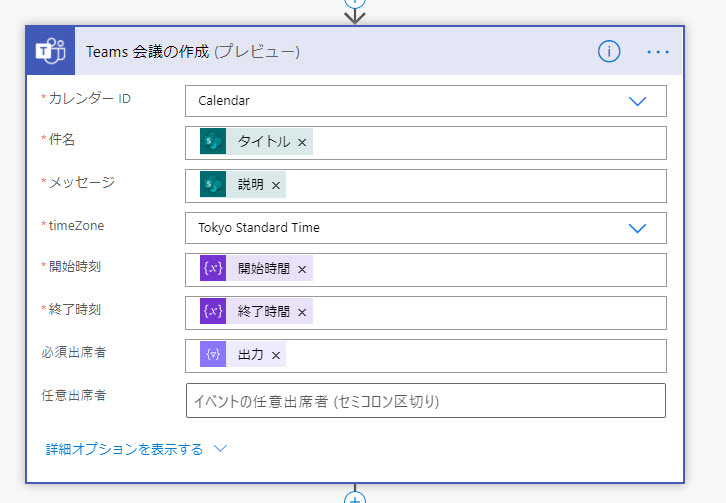The width and height of the screenshot is (726, 503).
Task: Click into the 任意出席者 input field
Action: (x=426, y=401)
